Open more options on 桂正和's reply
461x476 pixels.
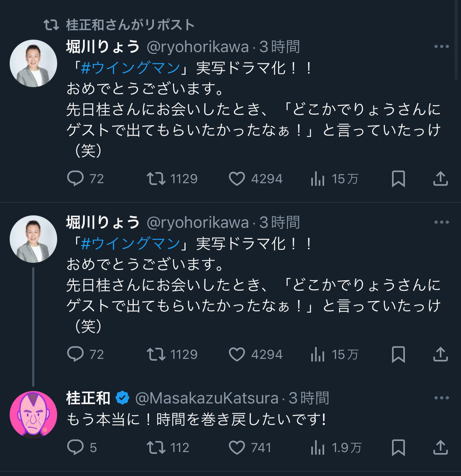(441, 398)
